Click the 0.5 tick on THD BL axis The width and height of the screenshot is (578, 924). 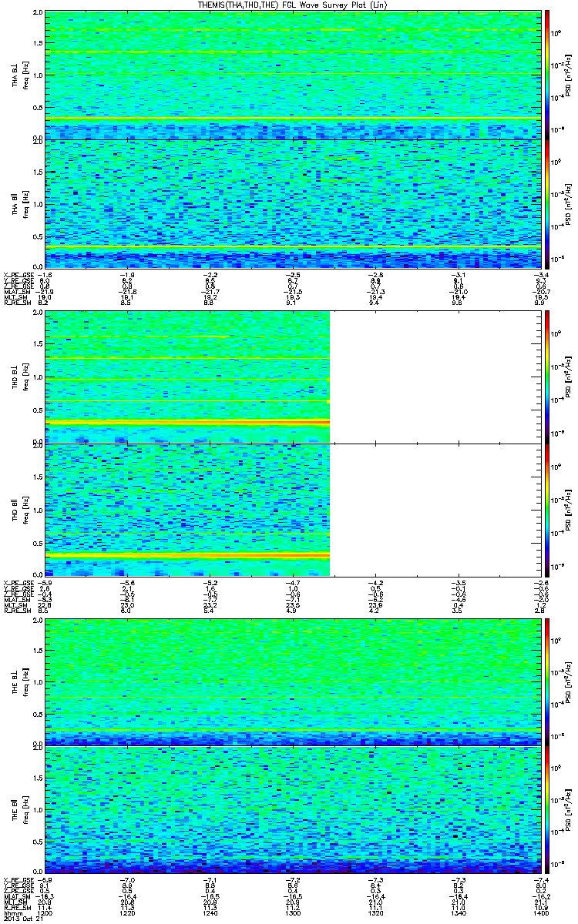(38, 410)
